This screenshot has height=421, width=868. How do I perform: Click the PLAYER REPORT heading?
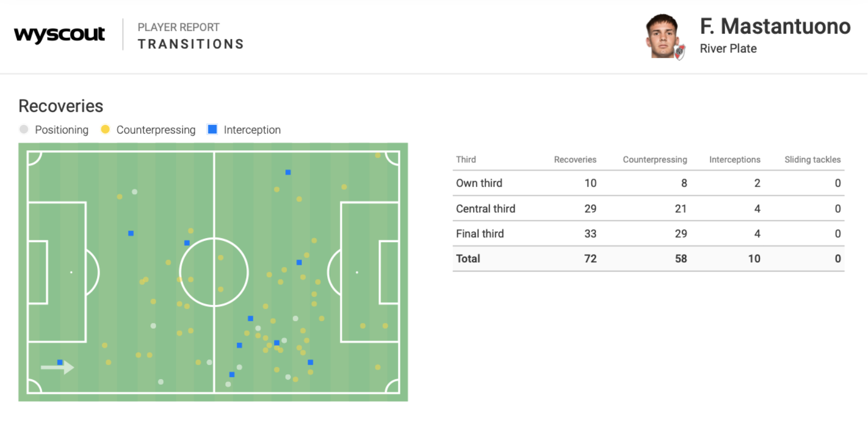coord(178,27)
